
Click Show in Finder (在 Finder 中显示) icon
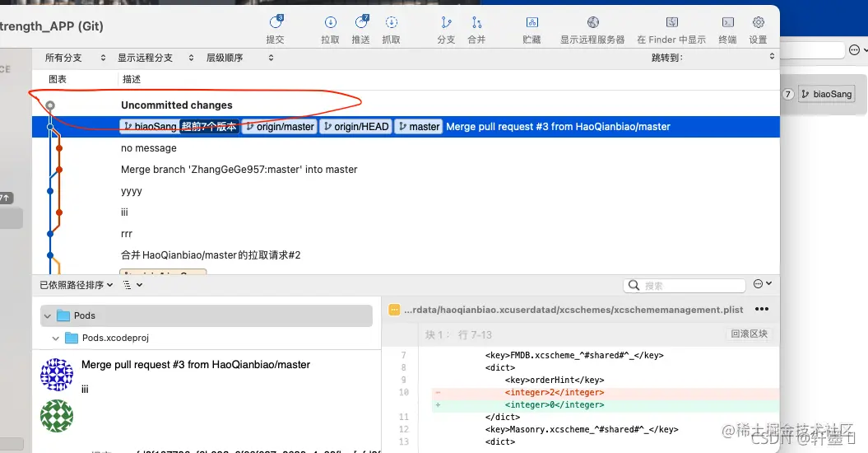(x=672, y=23)
